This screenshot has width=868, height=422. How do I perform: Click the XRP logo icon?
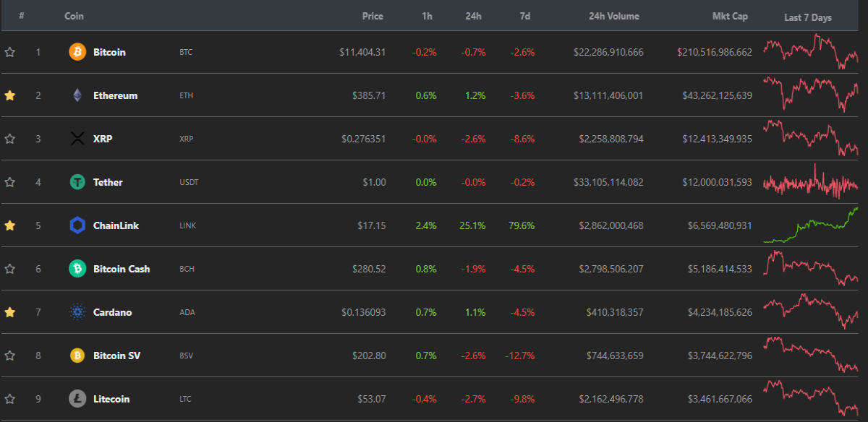point(77,139)
